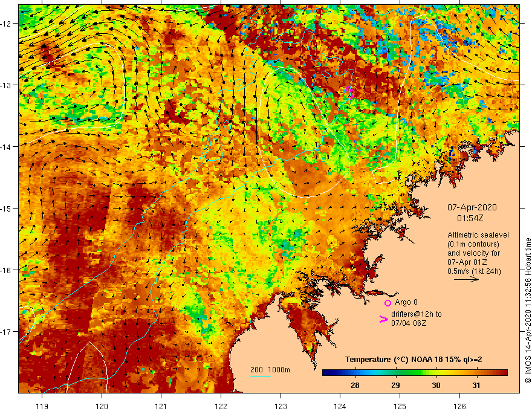Click the '(0.1m contours)' legend text

pyautogui.click(x=473, y=244)
